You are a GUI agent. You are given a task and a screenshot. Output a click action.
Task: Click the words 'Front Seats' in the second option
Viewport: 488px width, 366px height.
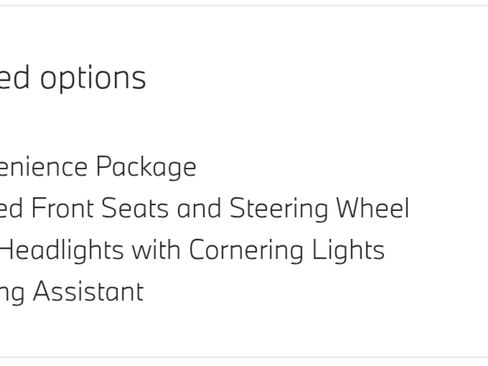click(100, 208)
